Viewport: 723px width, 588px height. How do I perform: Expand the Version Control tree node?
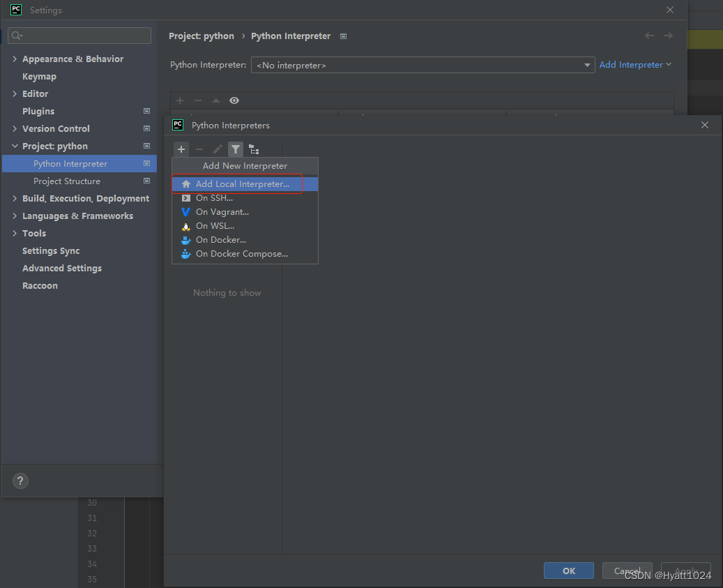15,128
